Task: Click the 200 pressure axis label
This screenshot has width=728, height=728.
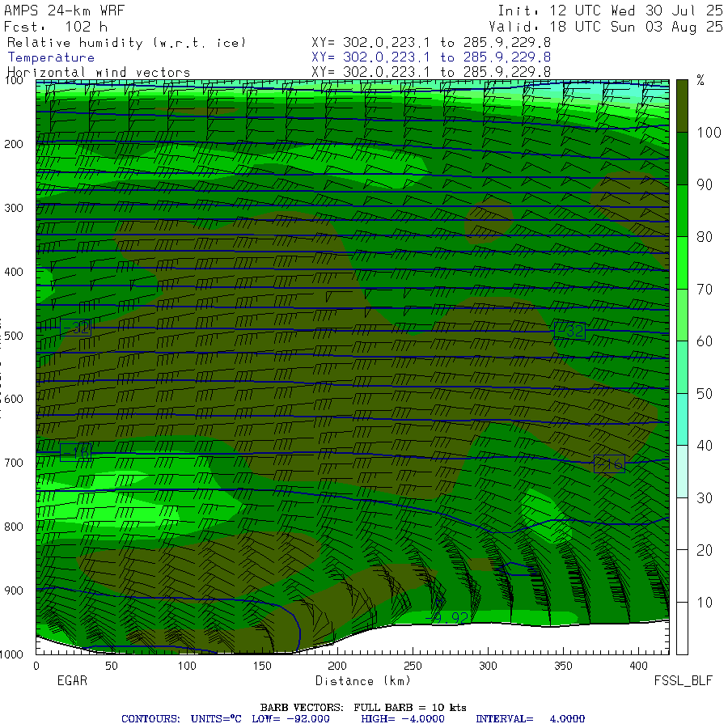Action: 14,144
